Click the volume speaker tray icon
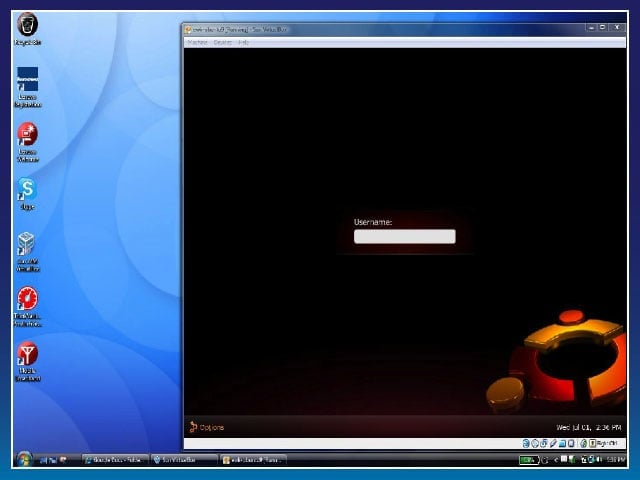The height and width of the screenshot is (480, 640). click(599, 460)
